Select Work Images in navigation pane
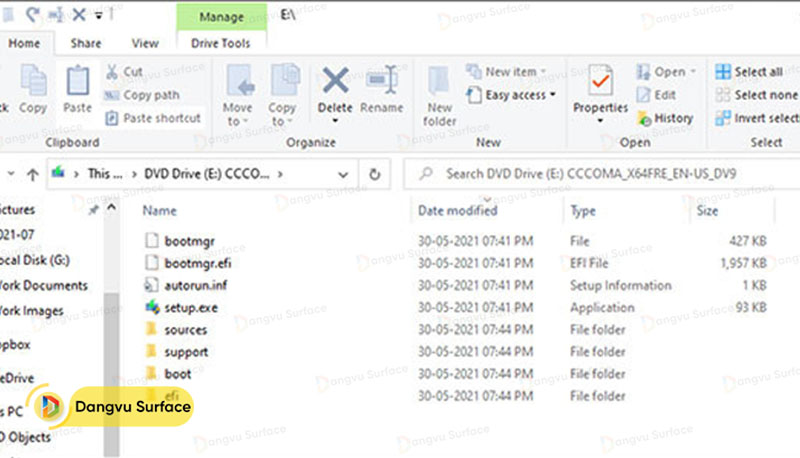 click(32, 311)
